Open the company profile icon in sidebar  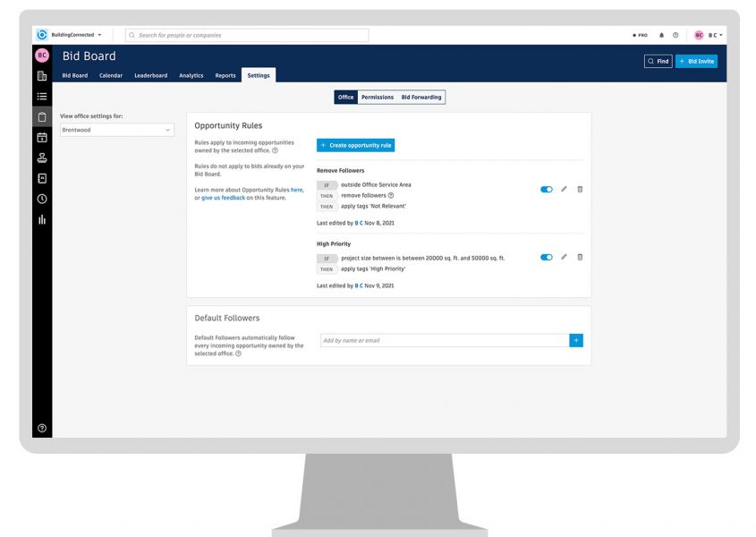point(41,75)
